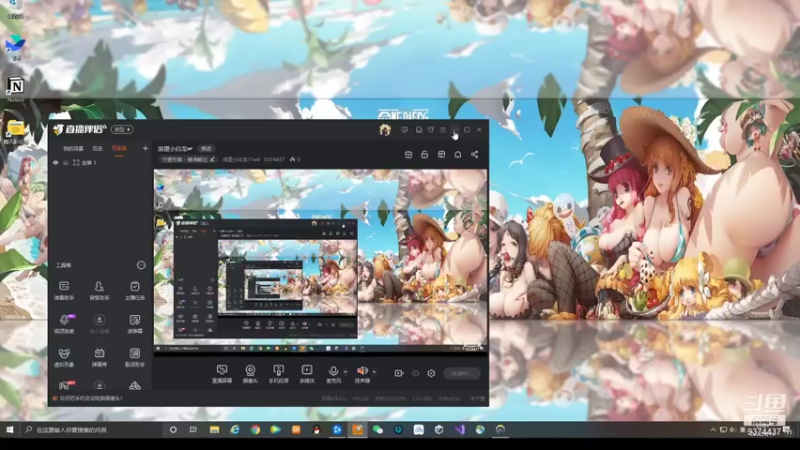Open the 主播任务 tool
The height and width of the screenshot is (450, 800).
(135, 290)
